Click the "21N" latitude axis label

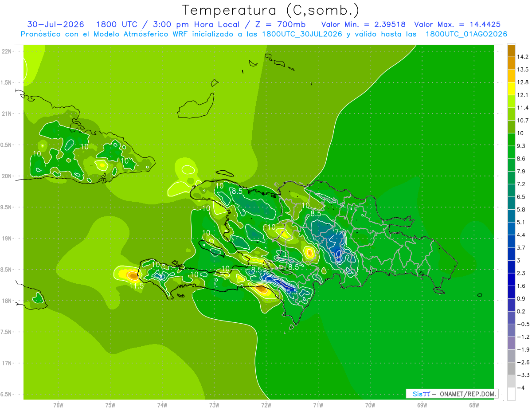pyautogui.click(x=8, y=114)
